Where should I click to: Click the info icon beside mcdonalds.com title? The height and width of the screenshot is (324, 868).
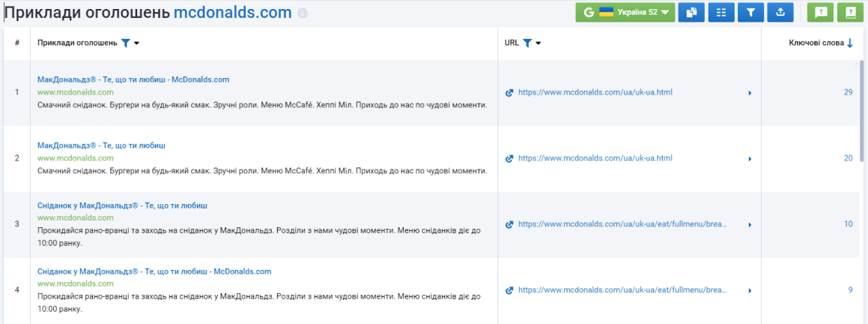click(x=303, y=13)
